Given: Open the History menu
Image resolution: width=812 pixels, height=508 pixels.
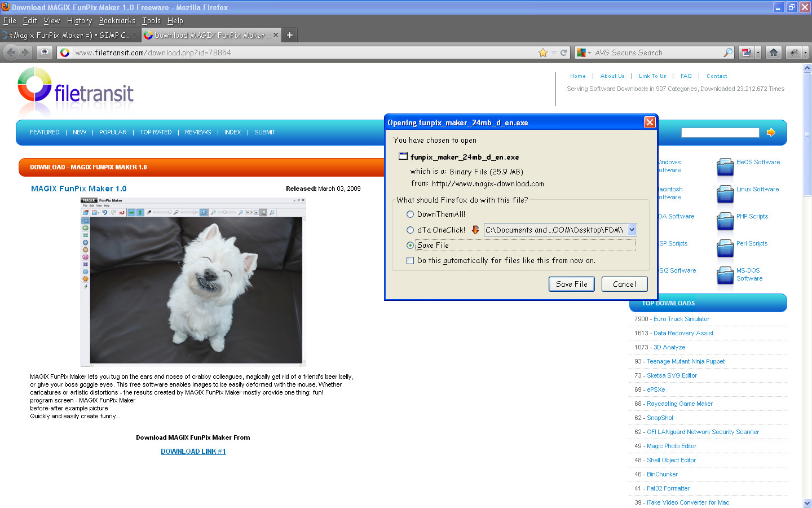Looking at the screenshot, I should pos(80,20).
